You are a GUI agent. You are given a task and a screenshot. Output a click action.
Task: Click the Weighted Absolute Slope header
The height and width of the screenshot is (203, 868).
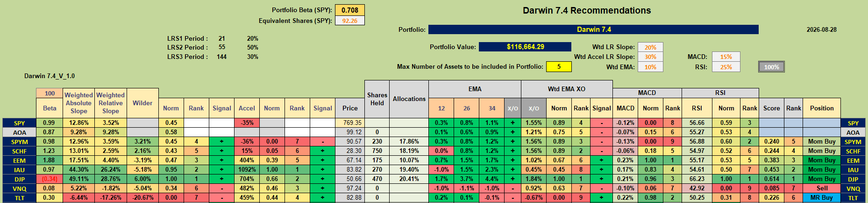click(78, 103)
